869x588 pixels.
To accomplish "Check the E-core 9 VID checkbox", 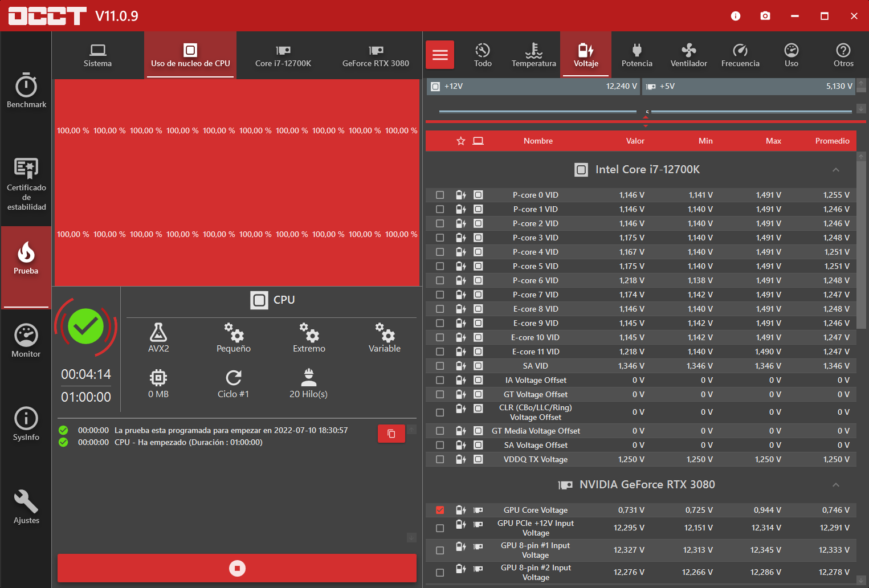I will click(440, 323).
